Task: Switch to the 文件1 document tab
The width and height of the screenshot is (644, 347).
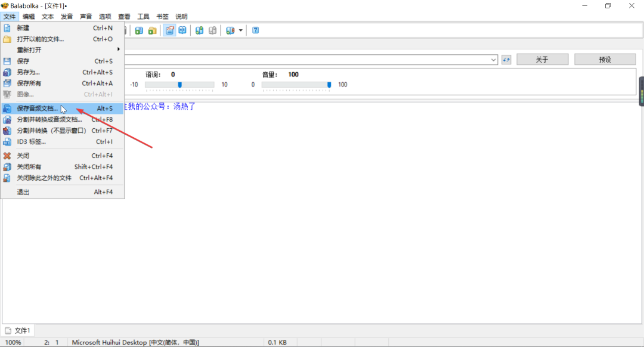Action: point(18,330)
